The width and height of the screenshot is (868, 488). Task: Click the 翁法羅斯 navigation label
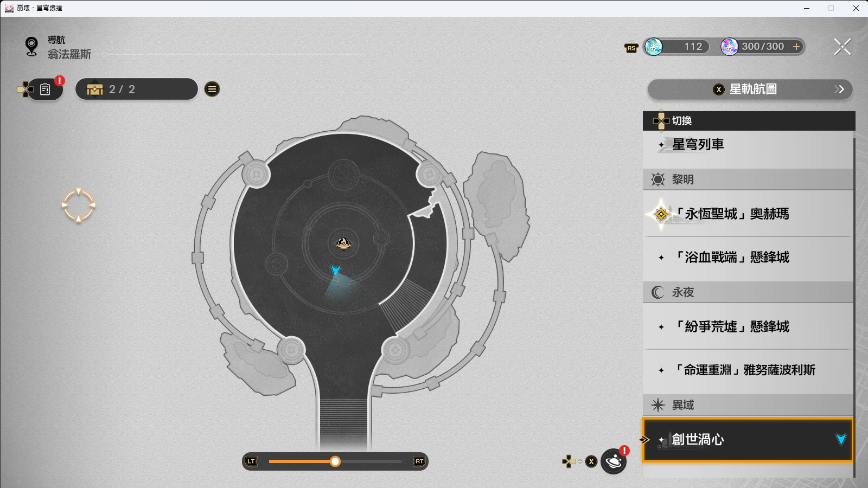coord(69,54)
